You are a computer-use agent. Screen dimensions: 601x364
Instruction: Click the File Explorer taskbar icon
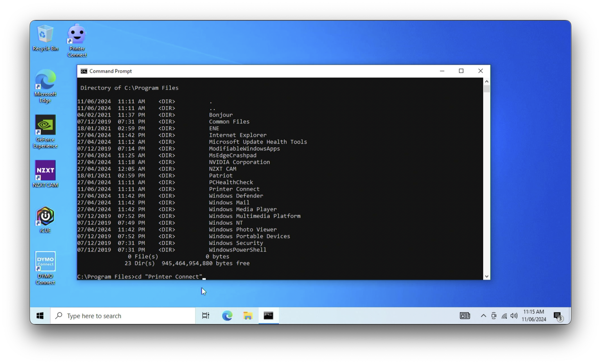pos(248,316)
